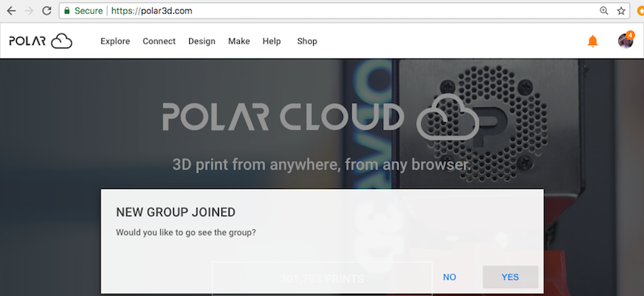644x296 pixels.
Task: Click YES to see the new group
Action: 510,277
